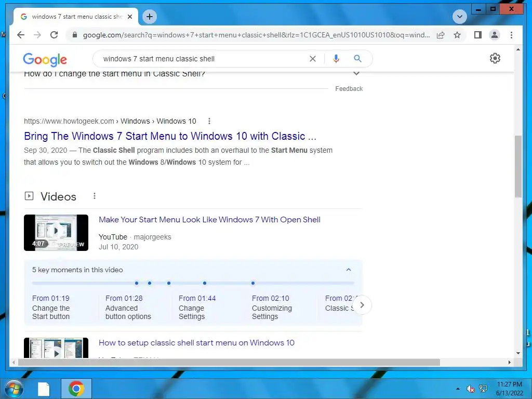Click the vertical scrollbar thumb
This screenshot has height=399, width=532.
point(518,166)
